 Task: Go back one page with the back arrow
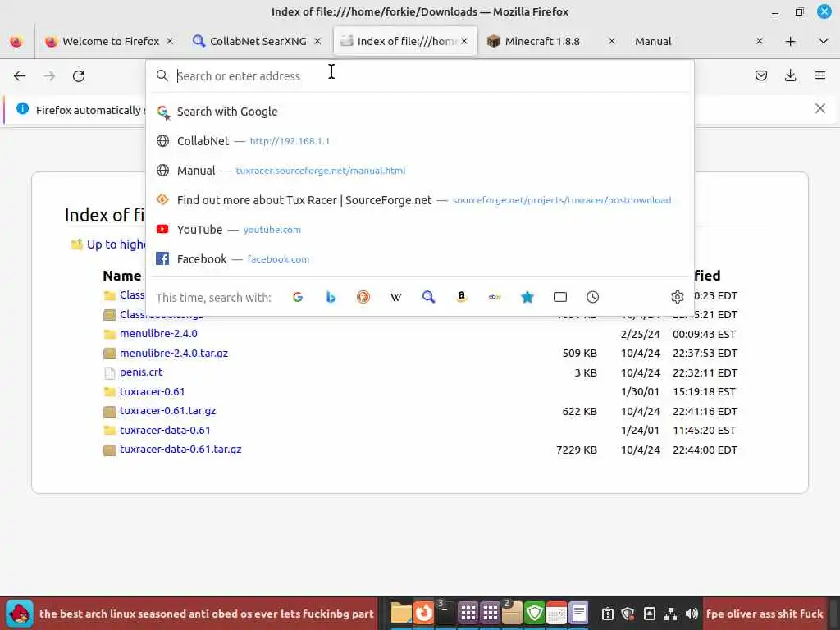[x=20, y=76]
